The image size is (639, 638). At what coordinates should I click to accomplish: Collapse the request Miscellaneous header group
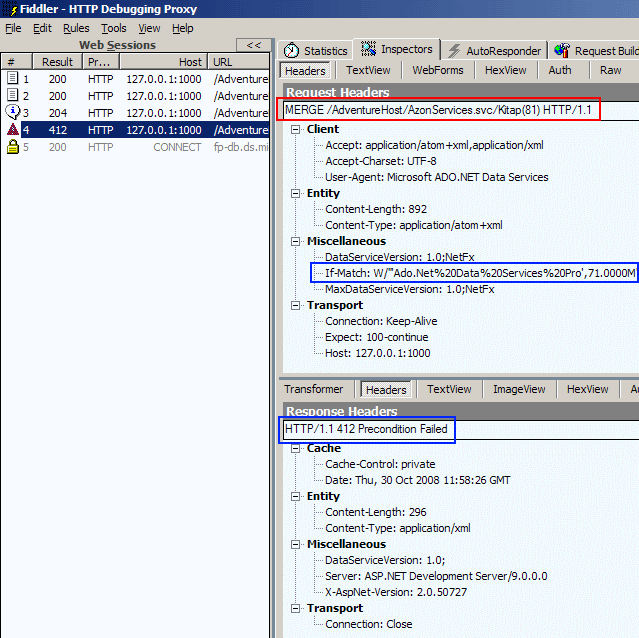(297, 242)
